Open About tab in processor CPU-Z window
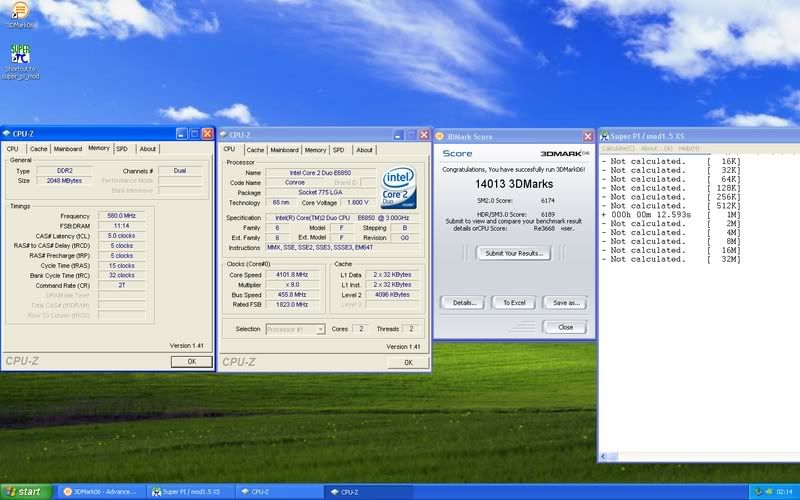 (x=364, y=150)
